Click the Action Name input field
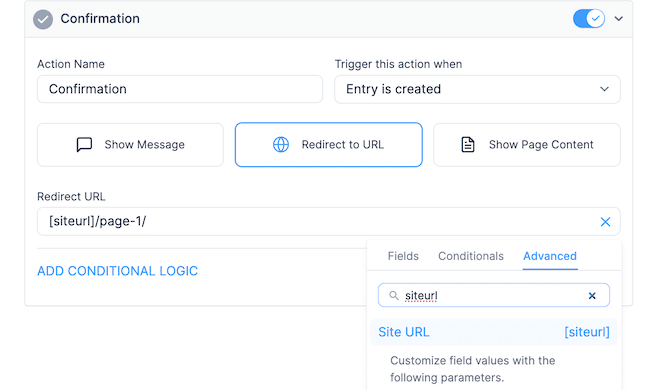Viewport: 650px width, 390px height. [180, 89]
